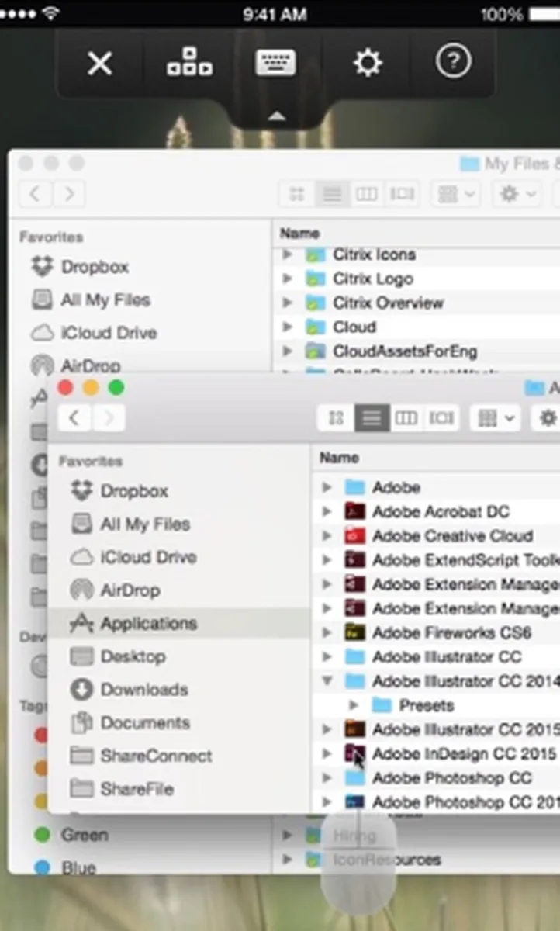Open the action gear menu in rear Finder window
The height and width of the screenshot is (931, 560).
(518, 194)
